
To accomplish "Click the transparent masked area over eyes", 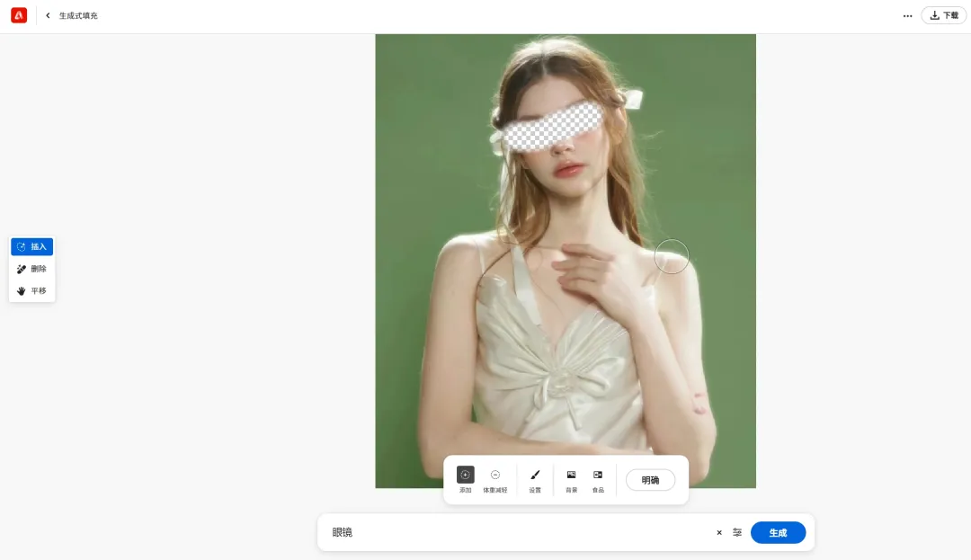I will pyautogui.click(x=550, y=127).
